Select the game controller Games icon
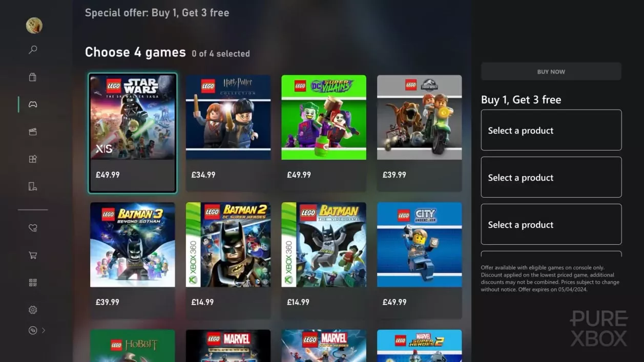This screenshot has width=644, height=362. click(x=33, y=104)
